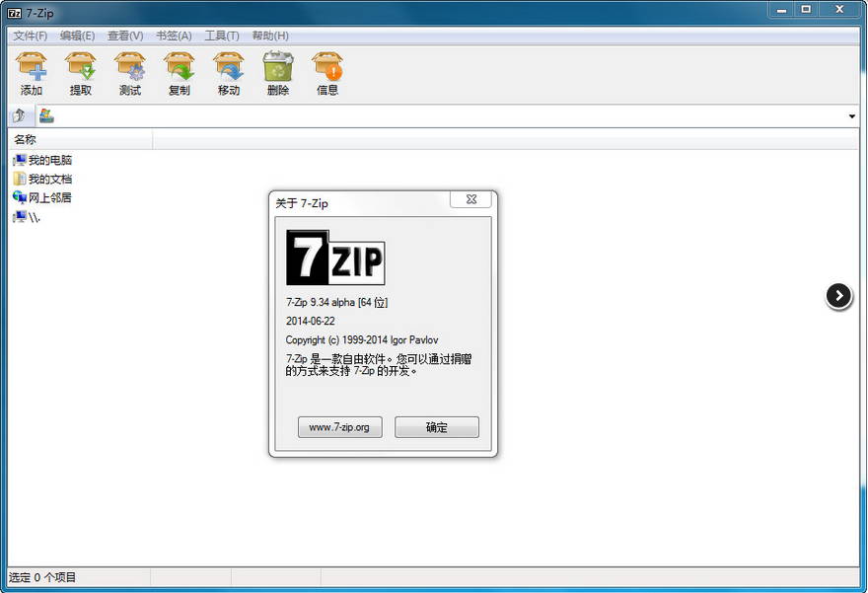Click the 复制 (Copy) toolbar icon
Screen dimensions: 868x593
(x=179, y=71)
